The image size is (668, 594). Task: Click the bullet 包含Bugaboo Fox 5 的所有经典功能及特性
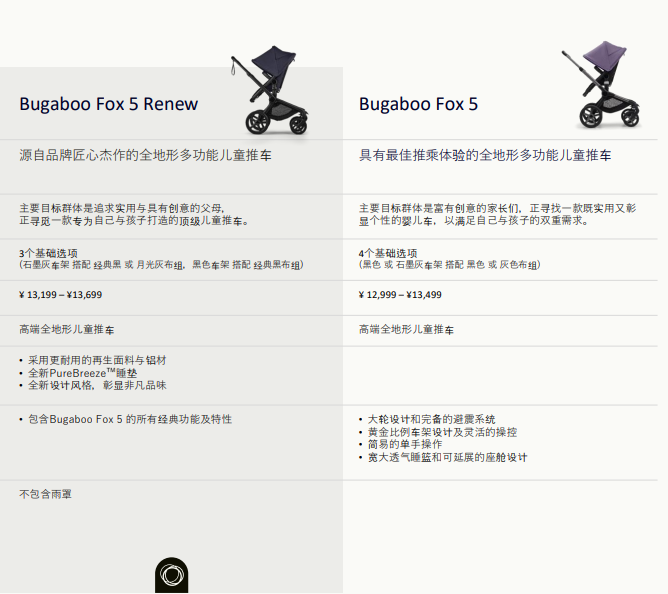coord(130,419)
